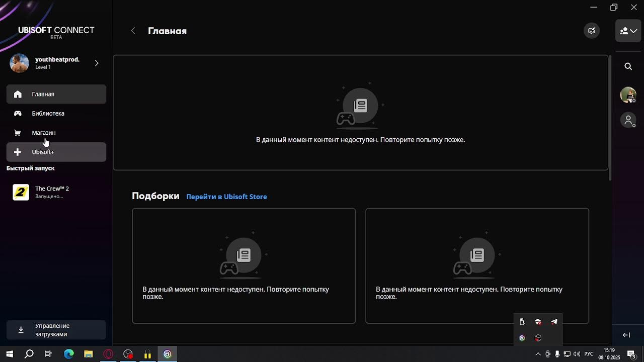Collapse the hidden tray icons chevron
The width and height of the screenshot is (644, 362).
[538, 354]
